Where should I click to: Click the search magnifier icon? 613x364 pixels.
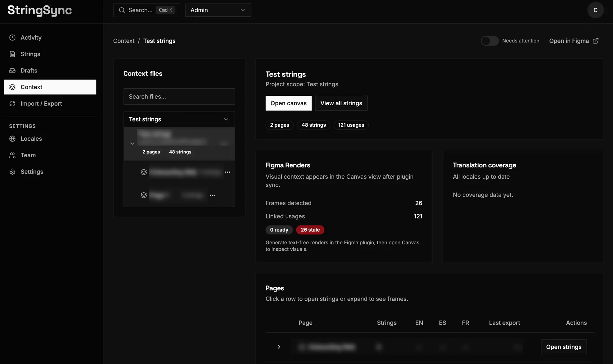(122, 10)
